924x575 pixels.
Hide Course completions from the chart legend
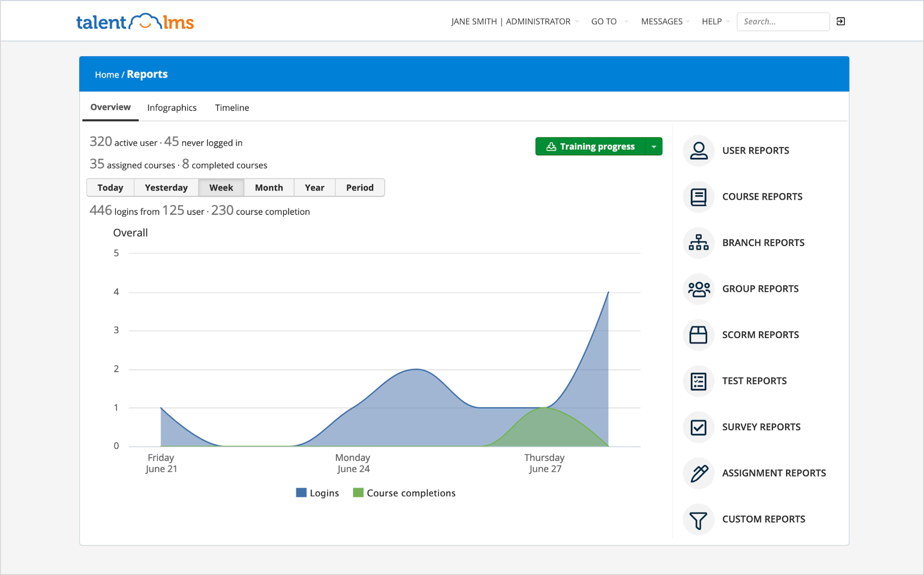pos(410,492)
